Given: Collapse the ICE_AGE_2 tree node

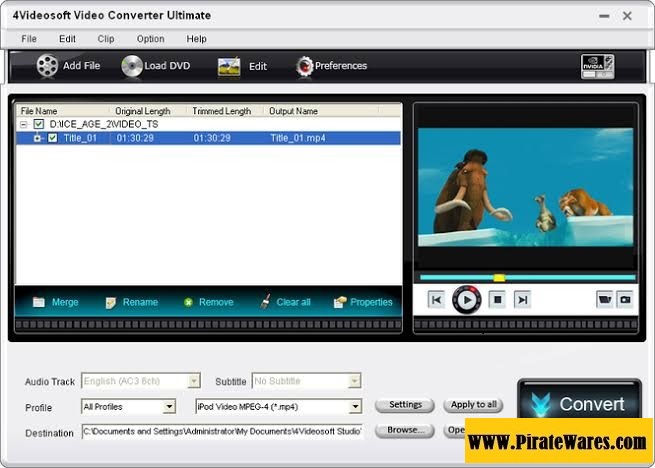Looking at the screenshot, I should pyautogui.click(x=24, y=124).
